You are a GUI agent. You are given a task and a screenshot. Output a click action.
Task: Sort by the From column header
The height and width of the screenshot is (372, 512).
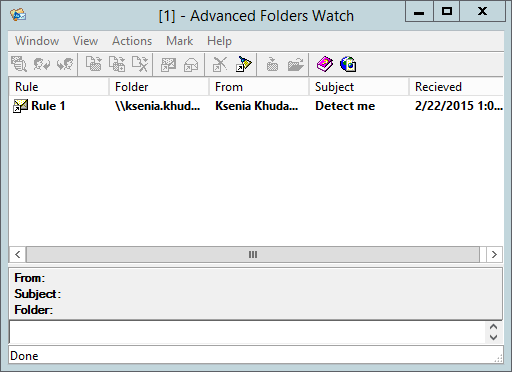259,87
